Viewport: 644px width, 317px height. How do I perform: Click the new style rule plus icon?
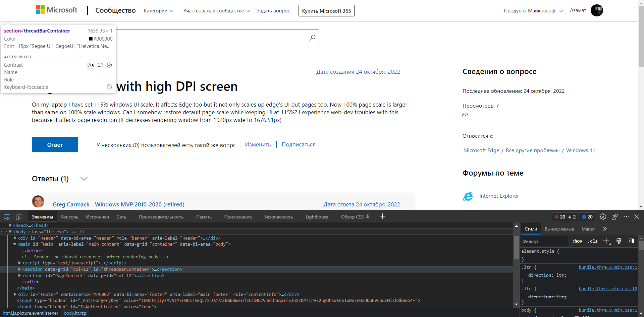pyautogui.click(x=606, y=241)
